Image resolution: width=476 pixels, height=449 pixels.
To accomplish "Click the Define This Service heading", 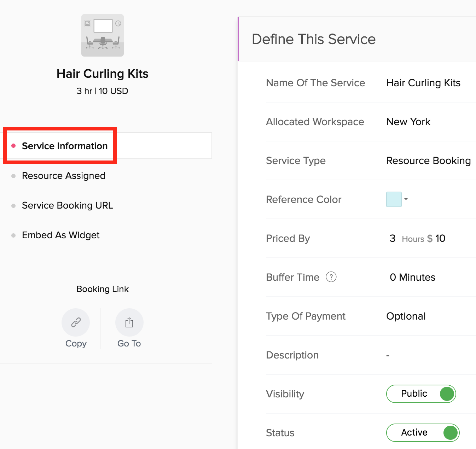I will [314, 39].
